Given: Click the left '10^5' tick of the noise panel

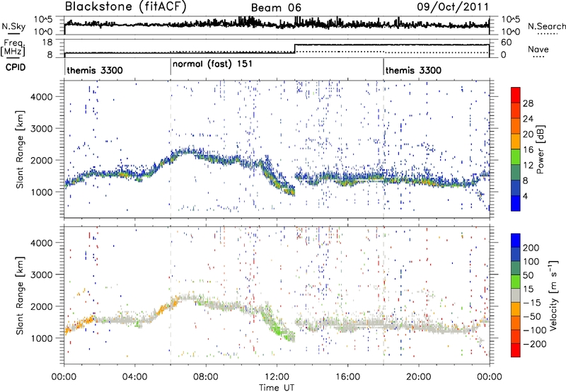Looking at the screenshot, I should pos(43,19).
